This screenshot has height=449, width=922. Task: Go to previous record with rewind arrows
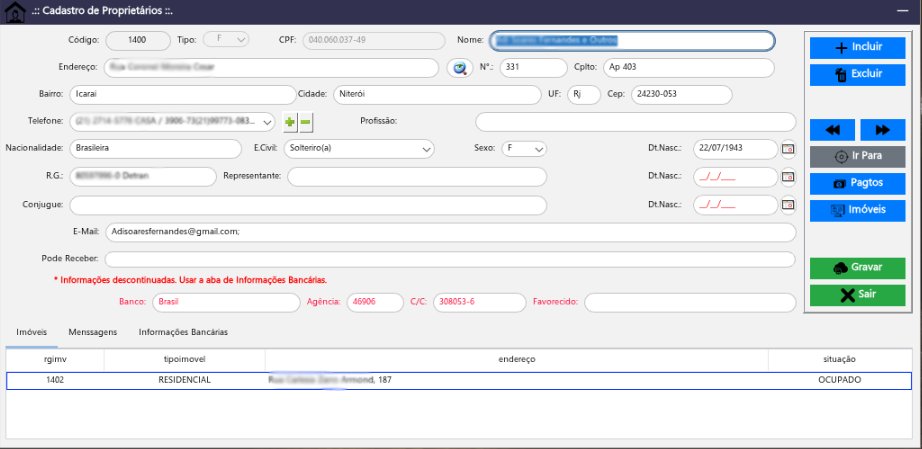tap(839, 130)
